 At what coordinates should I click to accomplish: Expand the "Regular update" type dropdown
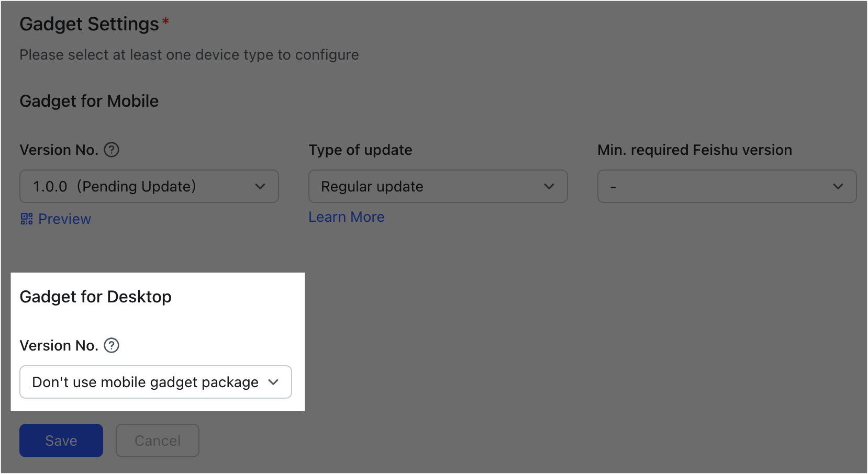point(438,187)
